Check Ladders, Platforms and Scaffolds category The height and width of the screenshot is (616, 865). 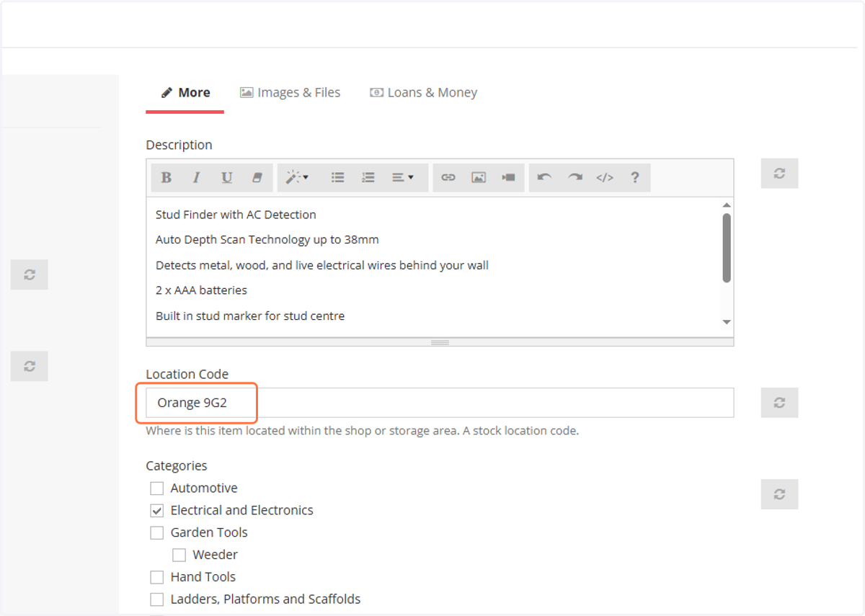[157, 599]
